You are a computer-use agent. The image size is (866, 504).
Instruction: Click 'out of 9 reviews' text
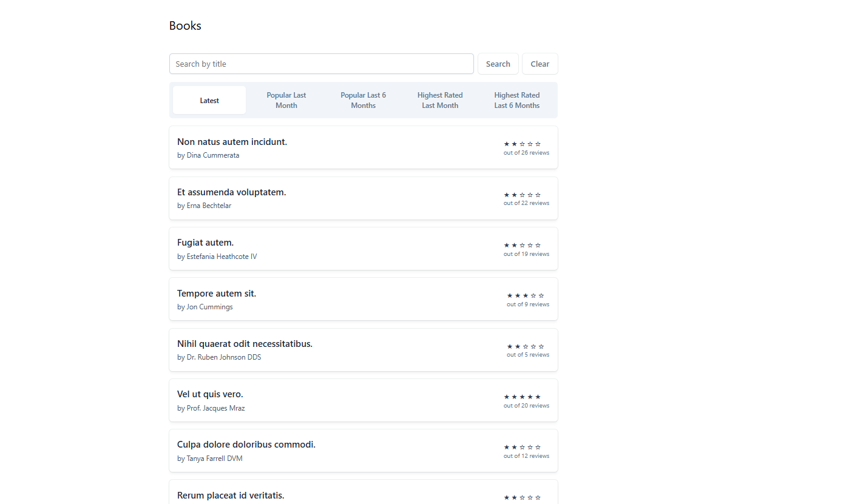tap(528, 304)
